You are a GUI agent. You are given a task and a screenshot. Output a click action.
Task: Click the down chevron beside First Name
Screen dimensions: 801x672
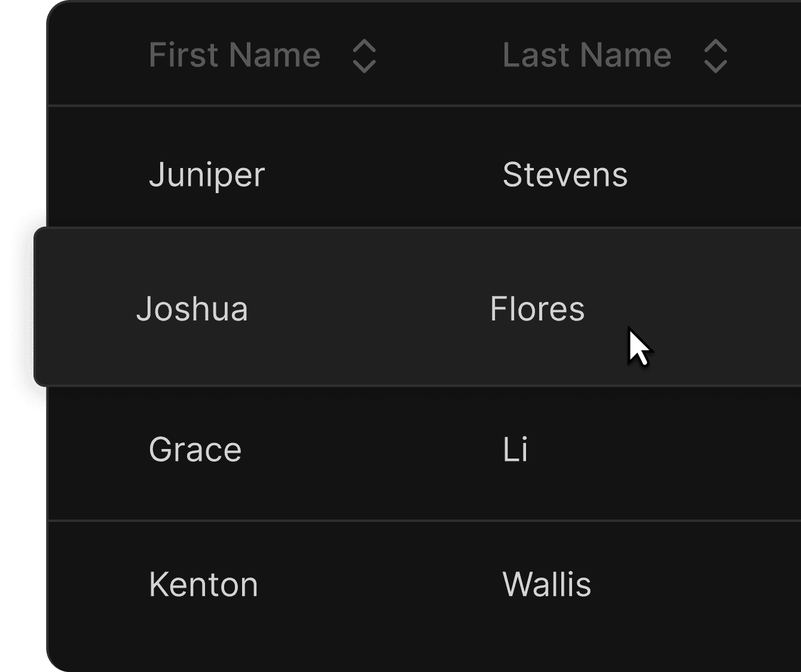(x=364, y=66)
